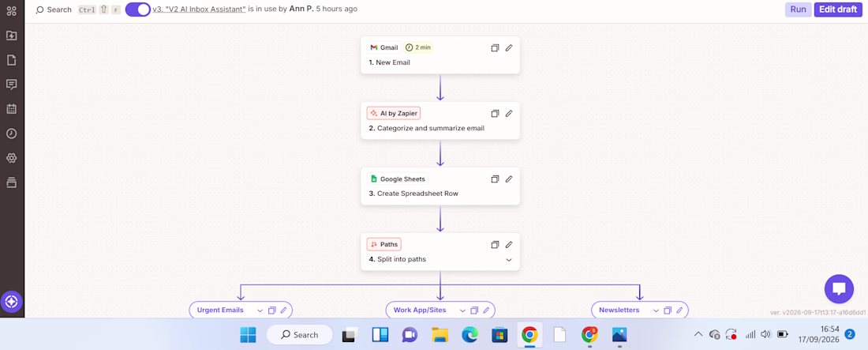Rename the Work App/Sites path
This screenshot has width=868, height=350.
(487, 310)
